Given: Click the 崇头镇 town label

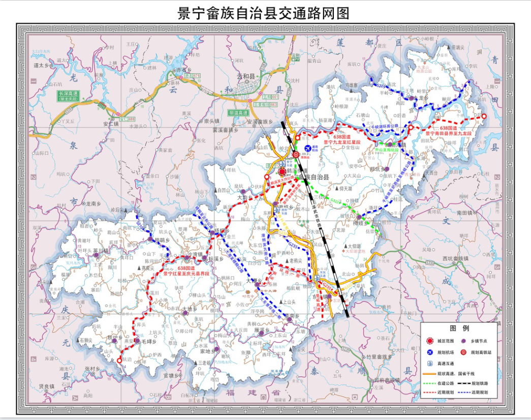Looking at the screenshot, I should (x=212, y=121).
